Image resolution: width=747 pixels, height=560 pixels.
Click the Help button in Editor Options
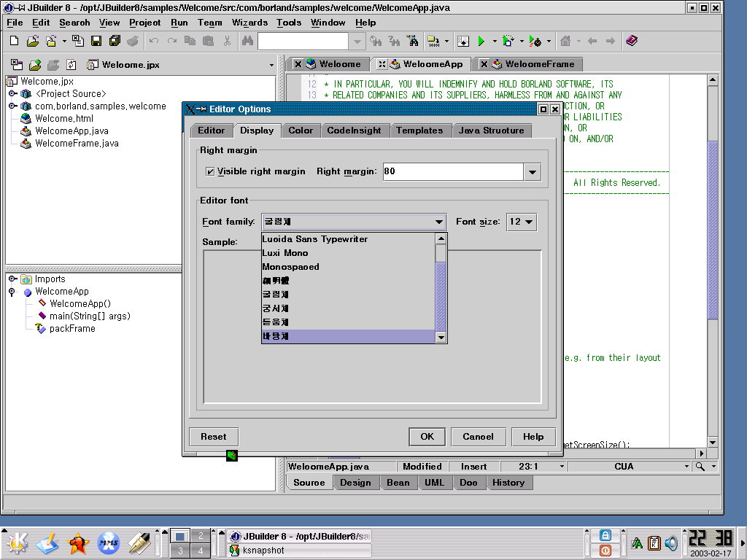[x=533, y=437]
